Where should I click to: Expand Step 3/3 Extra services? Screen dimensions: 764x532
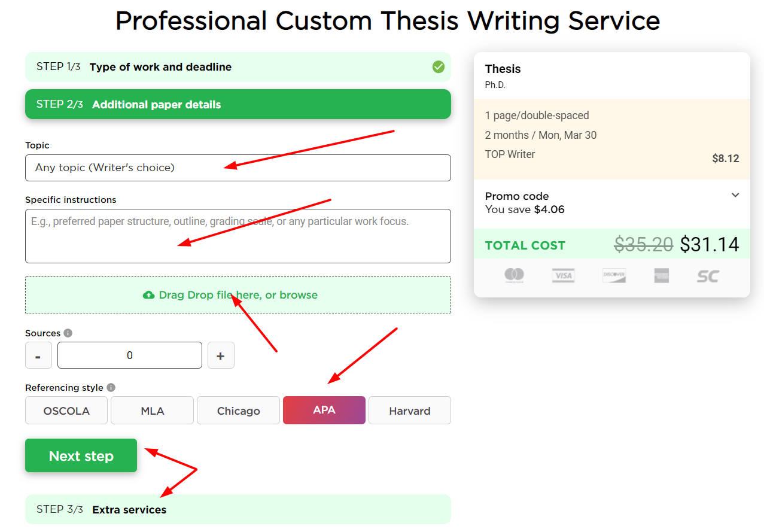pyautogui.click(x=238, y=509)
